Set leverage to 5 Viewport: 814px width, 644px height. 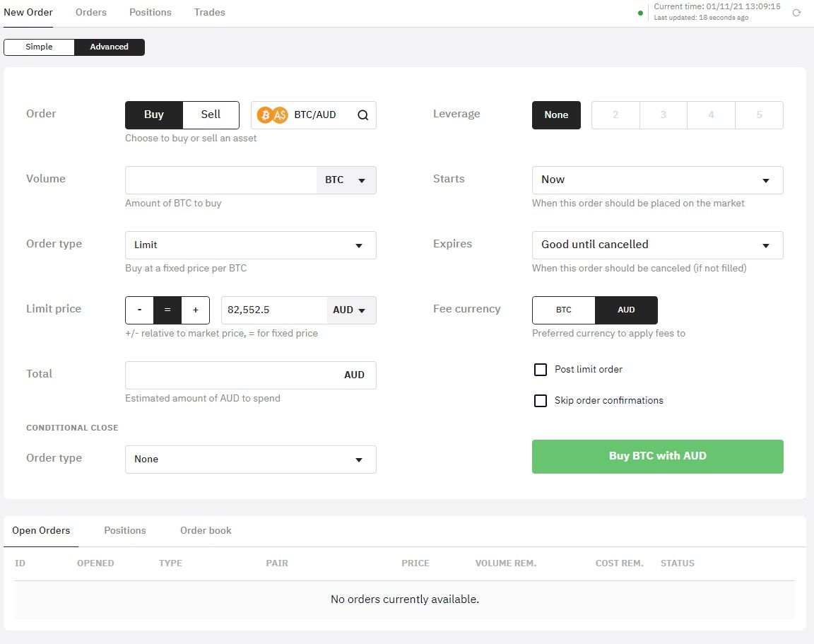tap(759, 115)
